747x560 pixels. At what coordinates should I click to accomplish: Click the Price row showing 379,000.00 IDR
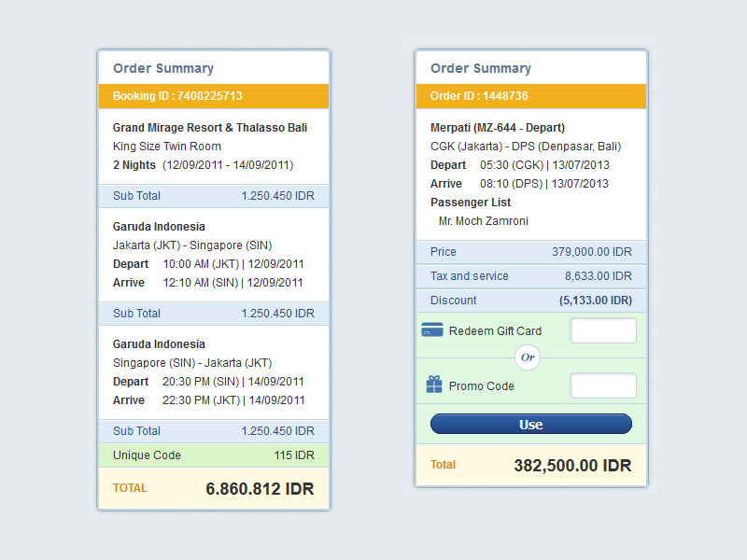coord(531,252)
